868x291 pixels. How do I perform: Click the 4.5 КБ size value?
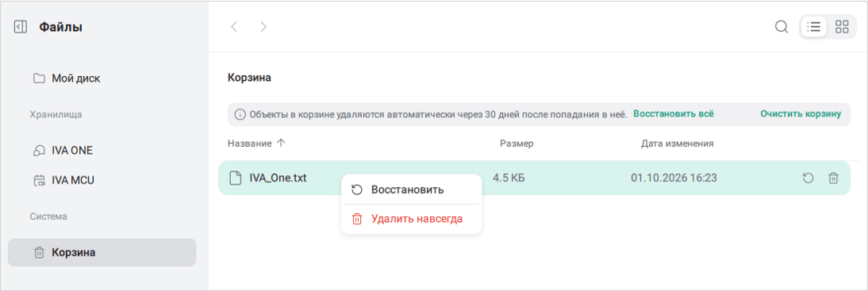point(509,178)
